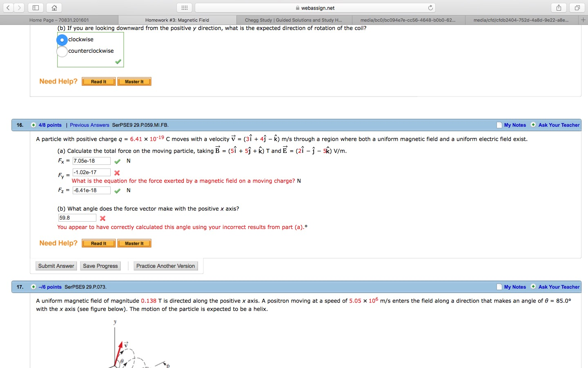This screenshot has width=588, height=368.
Task: Click the Fx answer field 7.05e-18
Action: [91, 161]
